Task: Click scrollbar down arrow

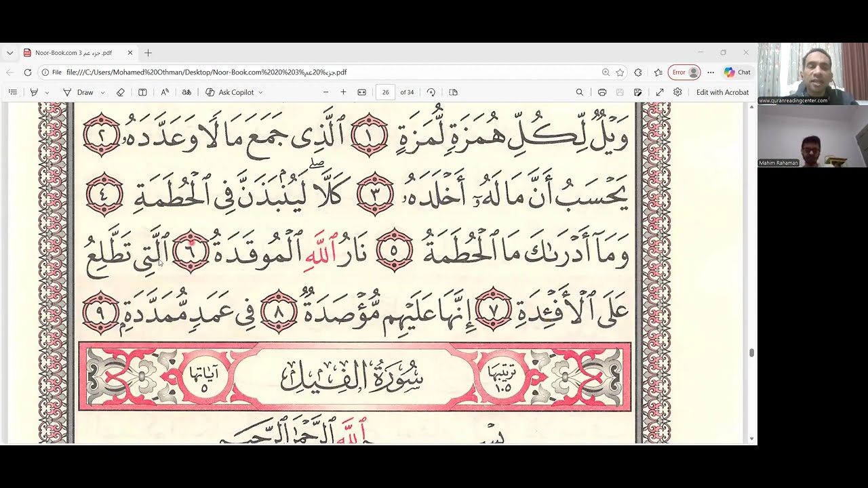Action: tap(751, 439)
